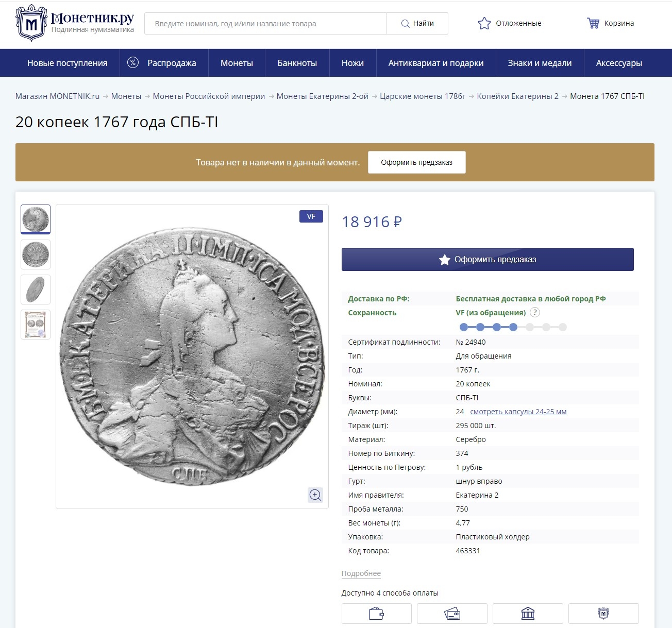Type in the coin search field

coord(265,24)
